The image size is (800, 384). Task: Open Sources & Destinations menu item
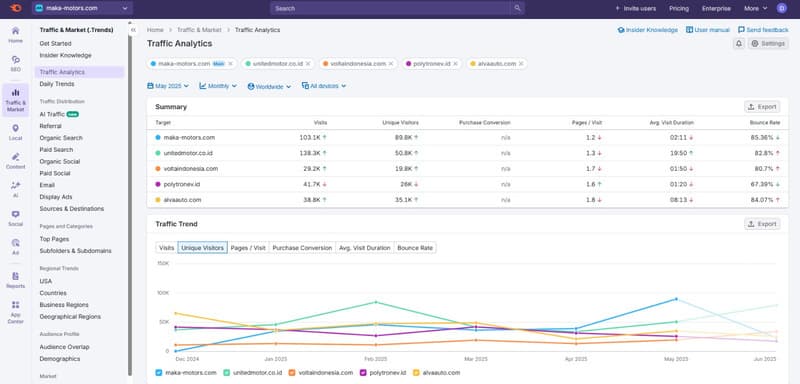click(71, 209)
